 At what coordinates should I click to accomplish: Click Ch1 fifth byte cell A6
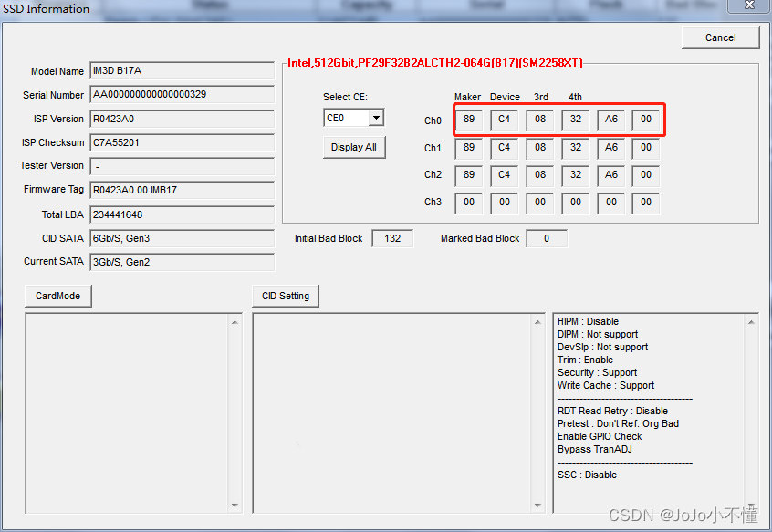pyautogui.click(x=611, y=148)
